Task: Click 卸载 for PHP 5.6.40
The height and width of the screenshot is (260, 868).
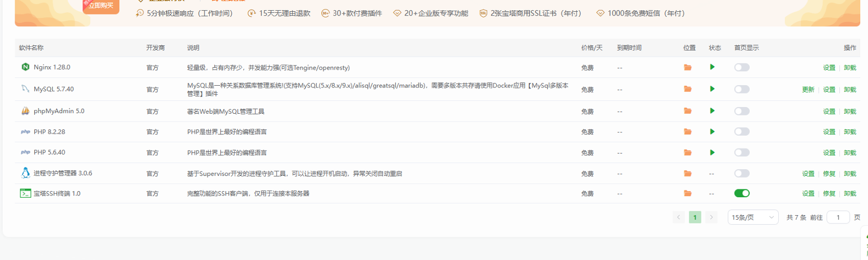Action: point(850,152)
